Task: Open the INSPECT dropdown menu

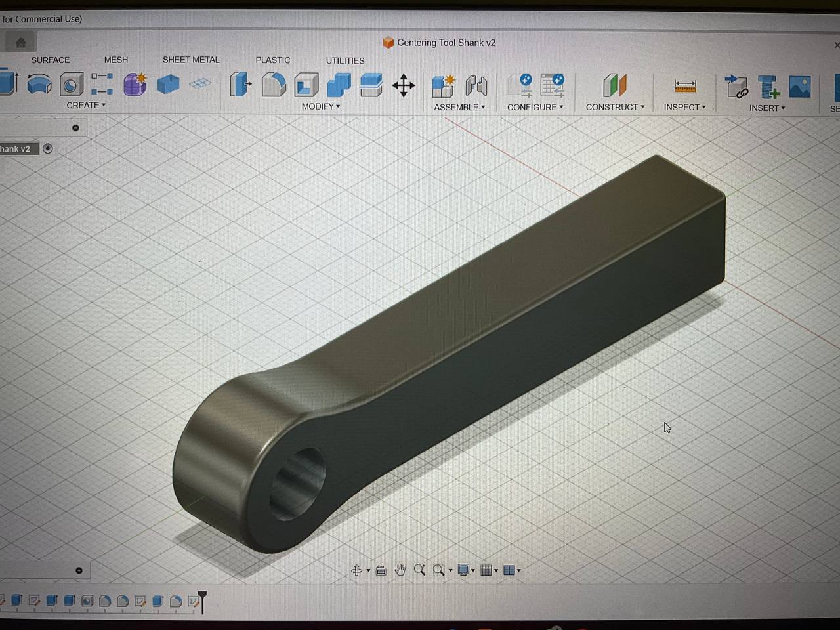Action: [x=684, y=107]
